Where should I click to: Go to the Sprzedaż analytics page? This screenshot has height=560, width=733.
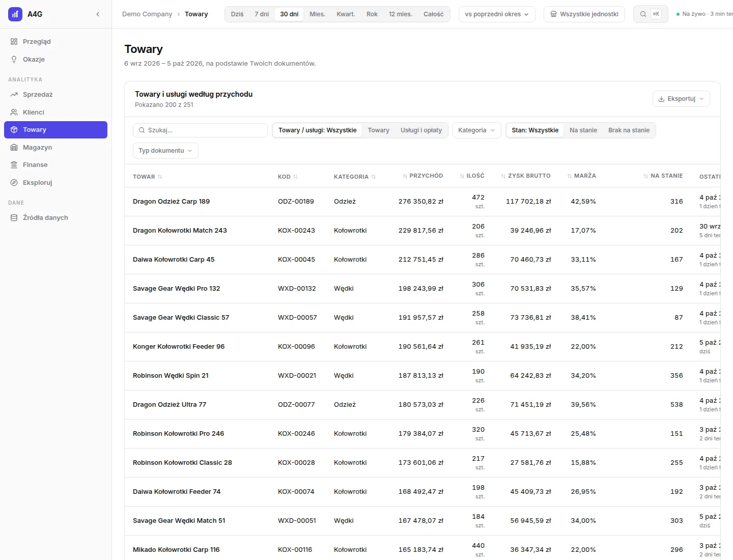point(55,95)
